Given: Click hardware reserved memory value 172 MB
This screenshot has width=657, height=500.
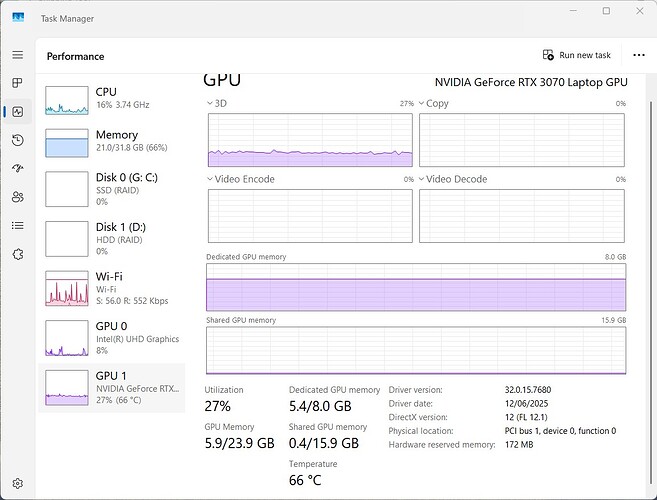Looking at the screenshot, I should [x=519, y=445].
